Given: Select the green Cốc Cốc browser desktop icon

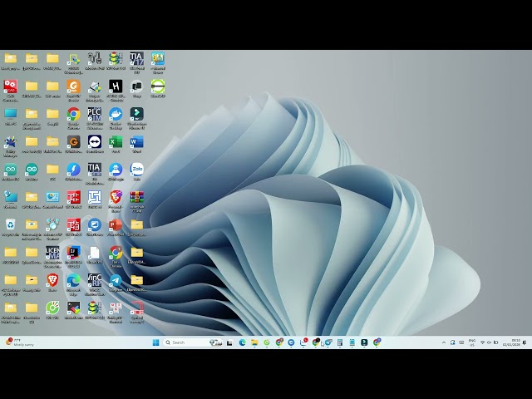Looking at the screenshot, I should [x=52, y=308].
